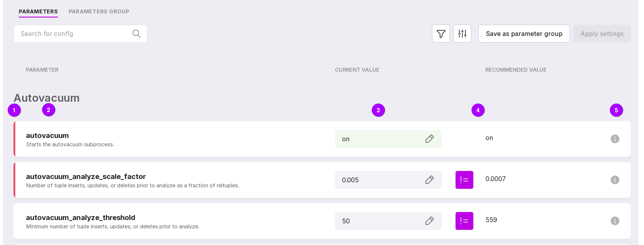Click the numbered marker 3 badge

(x=378, y=110)
